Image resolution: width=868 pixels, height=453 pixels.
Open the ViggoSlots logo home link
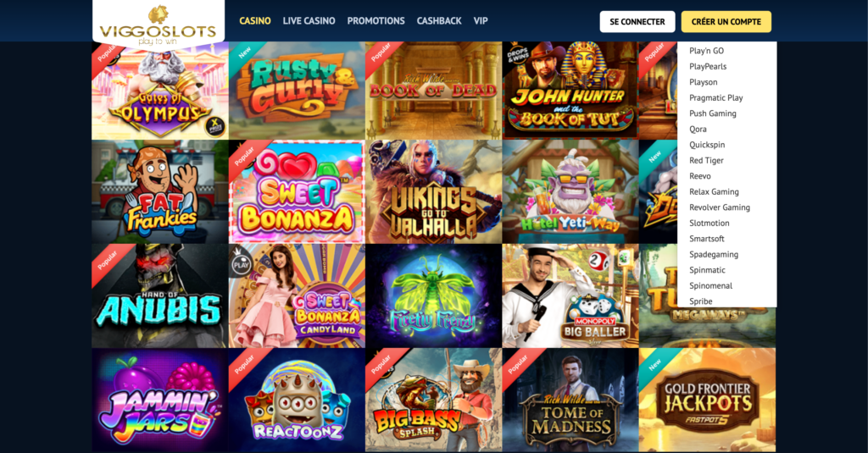159,26
